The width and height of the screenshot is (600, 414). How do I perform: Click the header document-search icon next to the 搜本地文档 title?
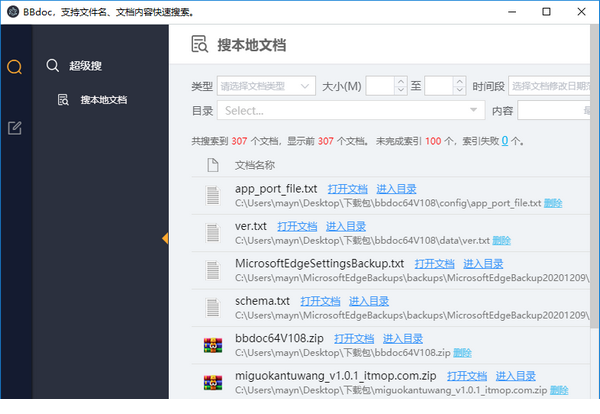199,44
